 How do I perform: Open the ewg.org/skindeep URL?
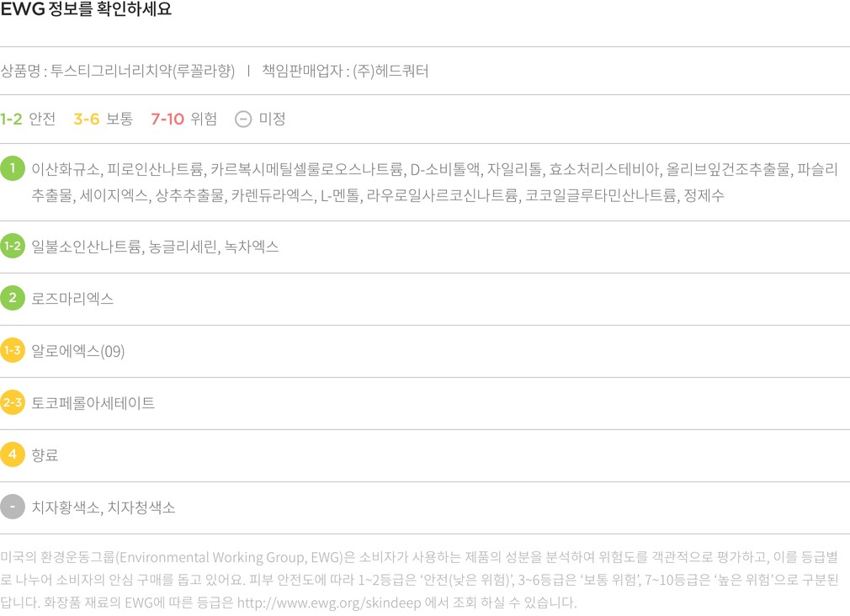(329, 603)
